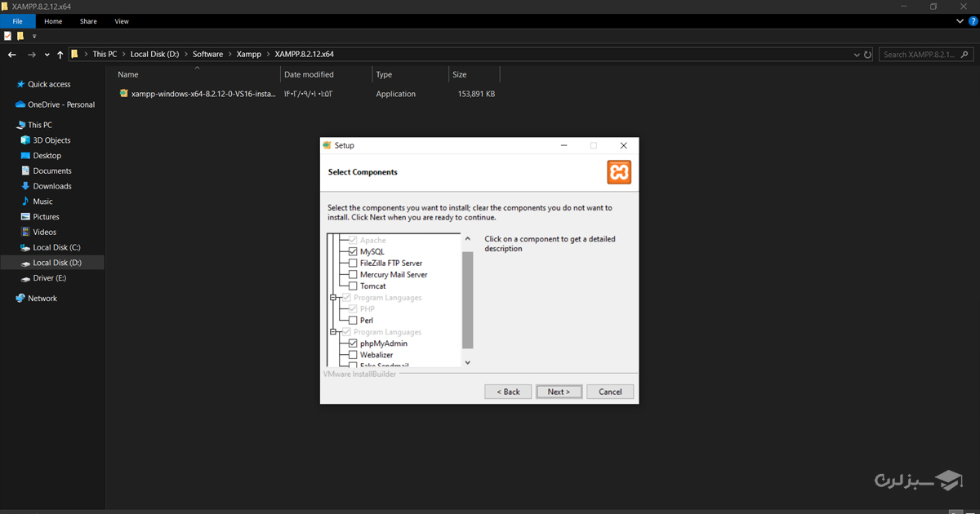Viewport: 980px width, 514px height.
Task: Expand the Explorer ribbon chevron
Action: point(960,21)
